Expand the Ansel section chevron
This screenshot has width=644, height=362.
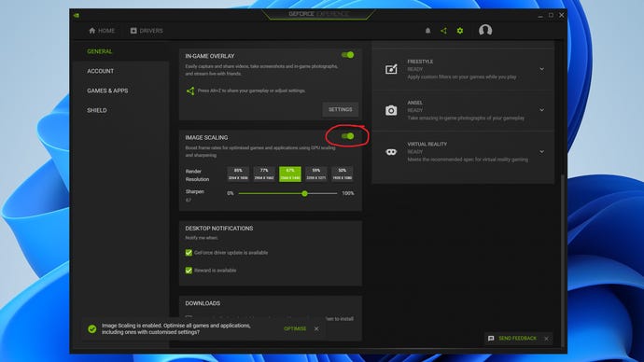(x=541, y=110)
